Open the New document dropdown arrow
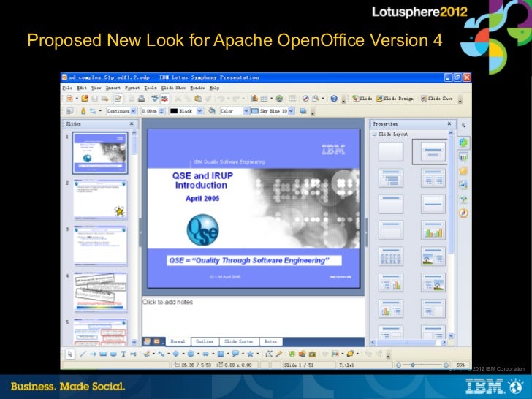 coord(77,99)
